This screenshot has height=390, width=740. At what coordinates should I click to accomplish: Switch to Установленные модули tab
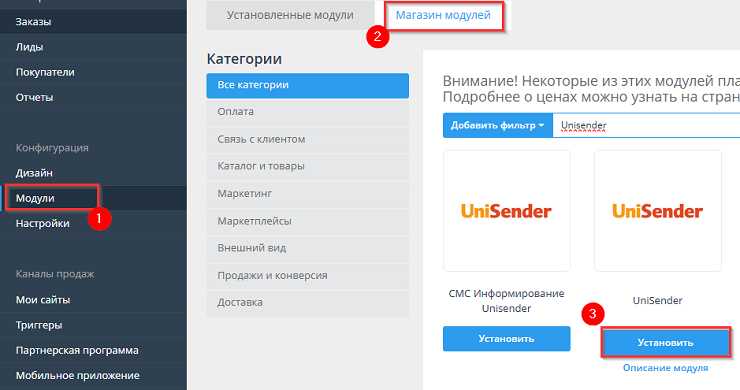coord(290,15)
